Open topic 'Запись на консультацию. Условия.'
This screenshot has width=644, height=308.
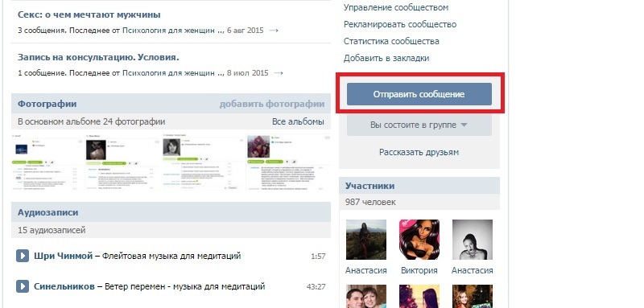click(98, 57)
